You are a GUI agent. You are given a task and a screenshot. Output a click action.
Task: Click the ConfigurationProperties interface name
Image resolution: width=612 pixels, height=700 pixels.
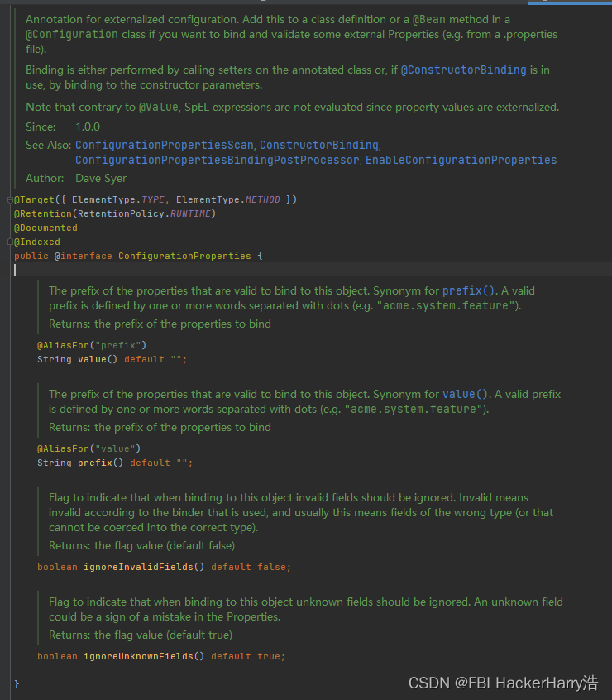[x=184, y=256]
